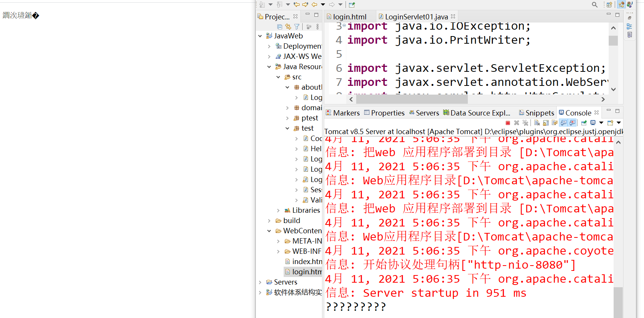Click Remove All Terminated Launches icon
The height and width of the screenshot is (318, 644).
point(526,123)
